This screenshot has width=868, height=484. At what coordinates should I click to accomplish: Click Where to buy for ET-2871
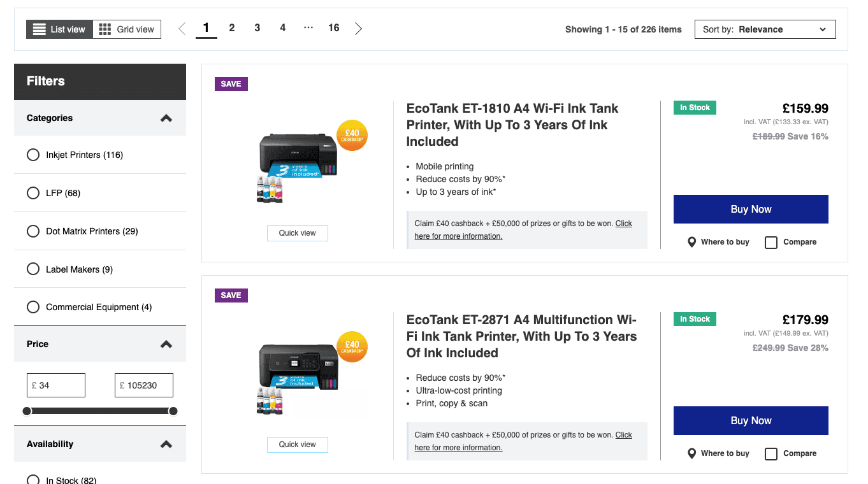pyautogui.click(x=725, y=453)
